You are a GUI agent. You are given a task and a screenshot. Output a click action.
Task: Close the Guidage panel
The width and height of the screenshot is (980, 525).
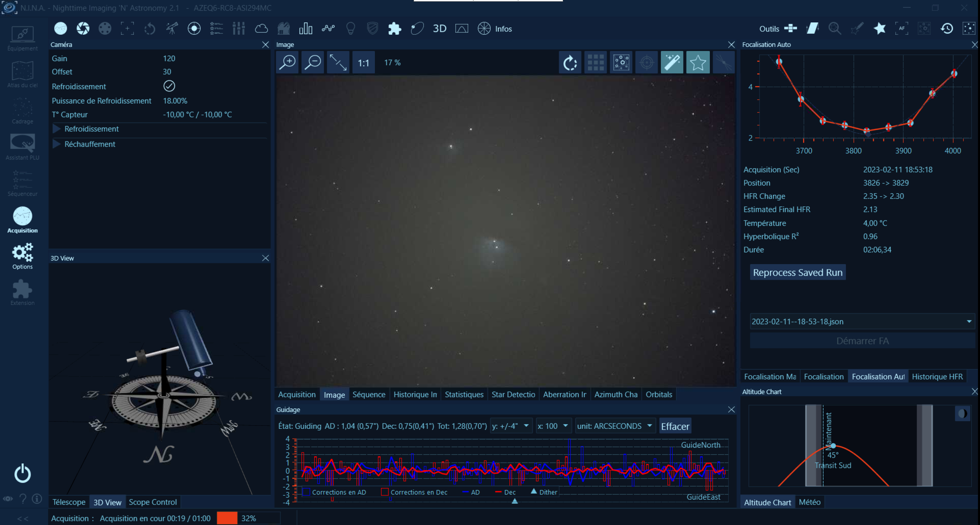click(731, 409)
